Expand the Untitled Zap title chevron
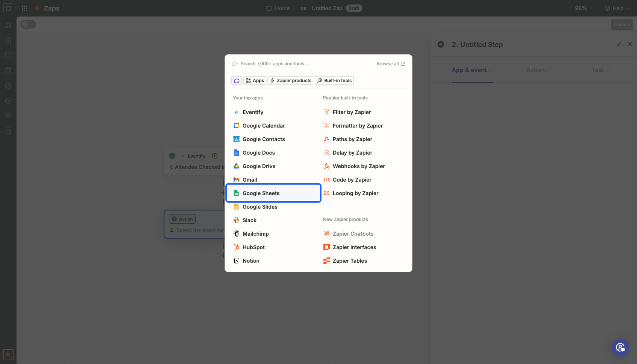637x364 pixels. [x=368, y=8]
